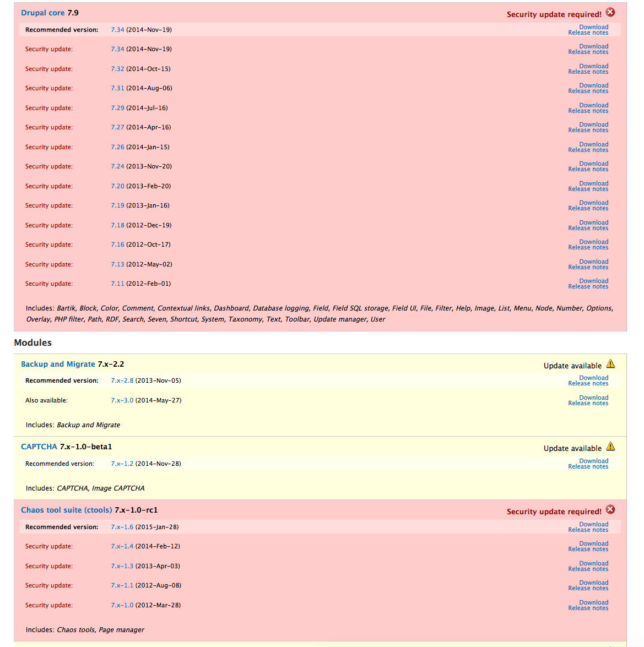Open Drupal core version 7.19 link
This screenshot has height=647, width=644.
point(118,205)
